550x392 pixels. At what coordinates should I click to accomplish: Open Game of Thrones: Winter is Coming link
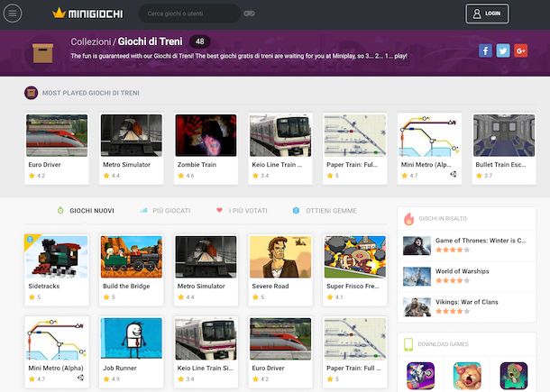pyautogui.click(x=481, y=241)
